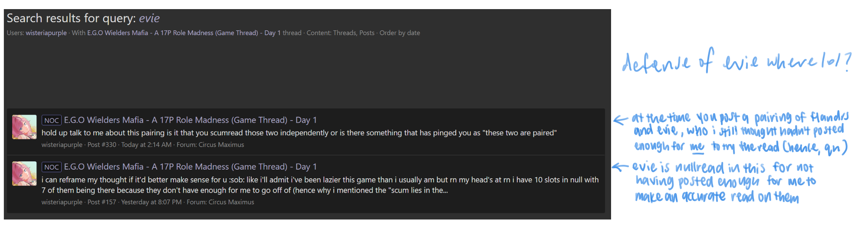Screen dimensions: 868x226
Task: Click the "Order by date" text in the filter line
Action: (x=400, y=33)
